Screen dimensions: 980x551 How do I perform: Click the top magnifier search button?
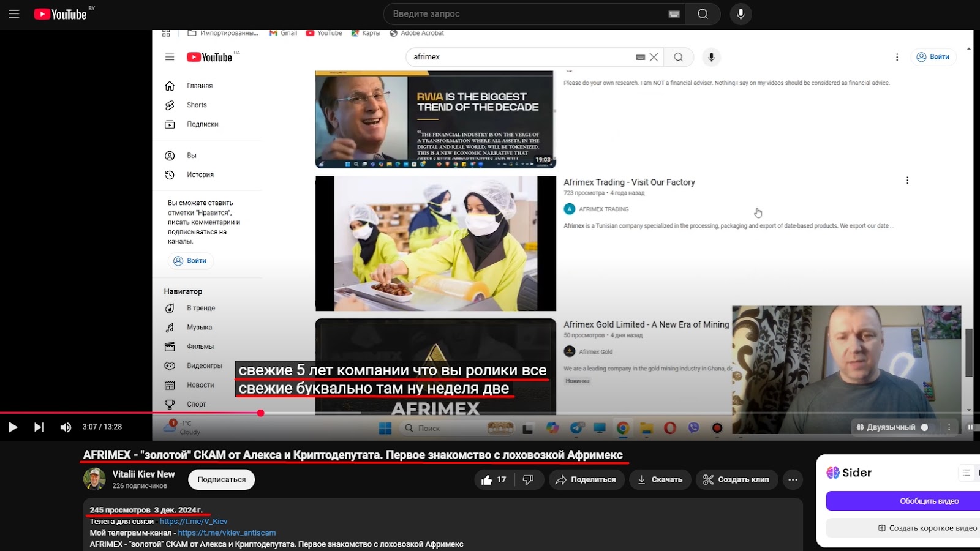pos(703,14)
